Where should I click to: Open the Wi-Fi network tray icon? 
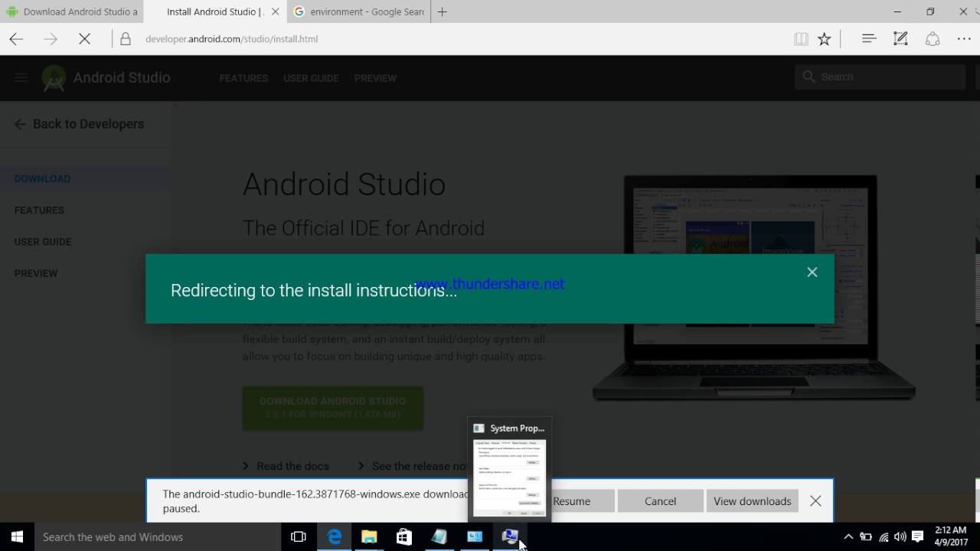coord(884,537)
